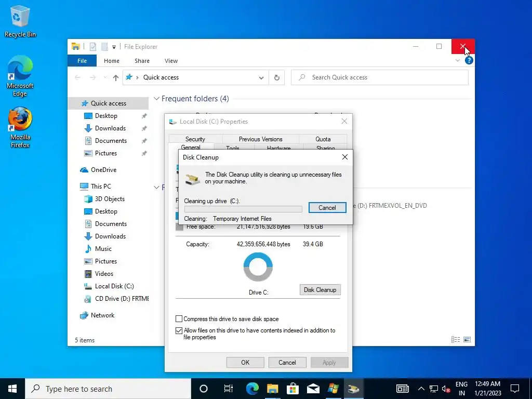Launch Microsoft Edge from the desktop

pos(20,76)
